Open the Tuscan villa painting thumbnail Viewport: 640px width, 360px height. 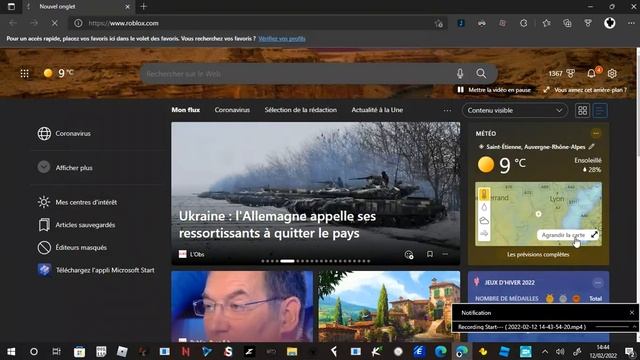coord(389,307)
